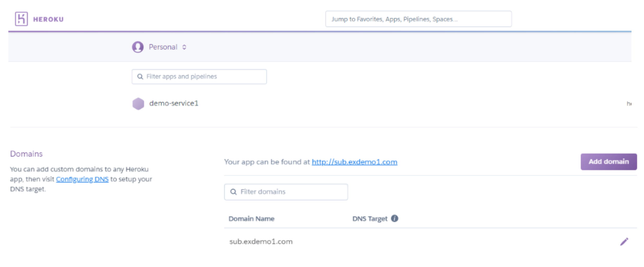Focus the Jump to Favorites search box
Viewport: 644px width, 267px height.
418,19
